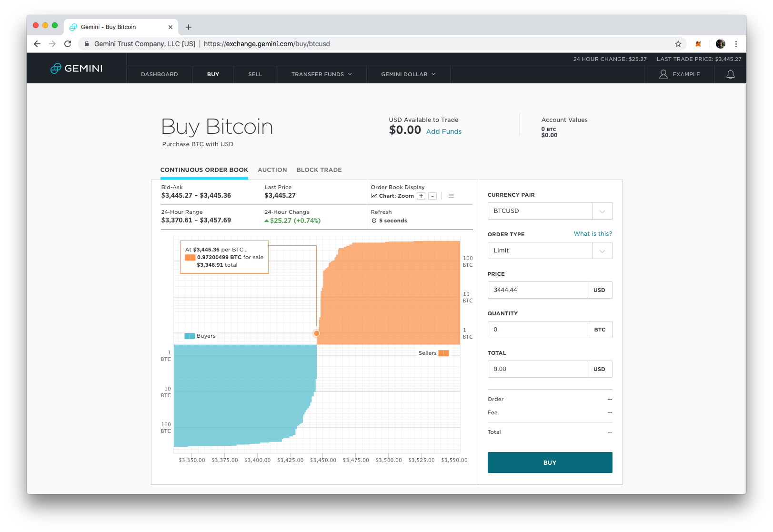Navigate to the Sell page
Image resolution: width=773 pixels, height=532 pixels.
[255, 74]
